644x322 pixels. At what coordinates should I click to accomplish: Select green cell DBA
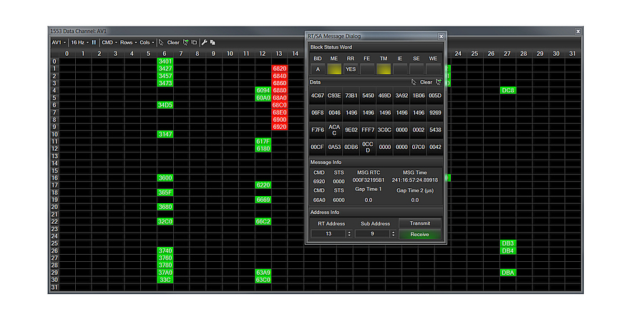click(508, 273)
